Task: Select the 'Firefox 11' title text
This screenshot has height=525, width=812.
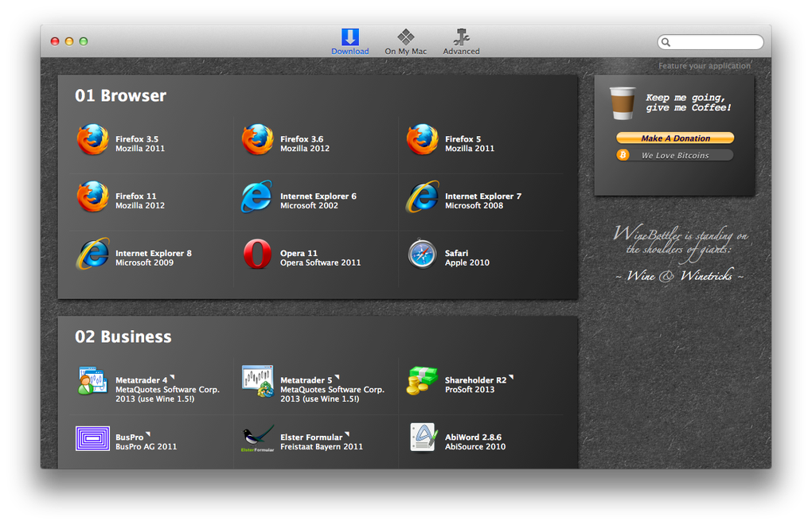Action: (x=135, y=196)
